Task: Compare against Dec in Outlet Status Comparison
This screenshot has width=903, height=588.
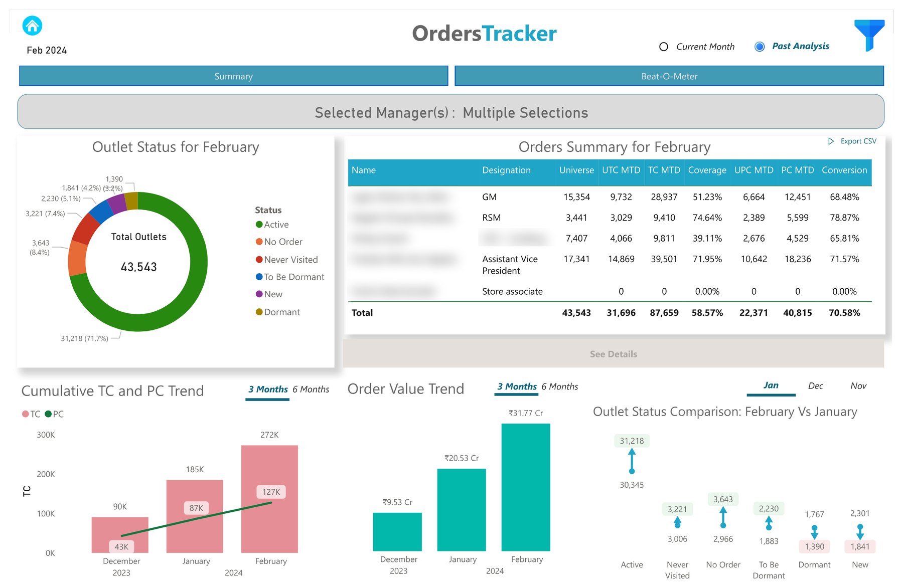Action: pos(816,386)
